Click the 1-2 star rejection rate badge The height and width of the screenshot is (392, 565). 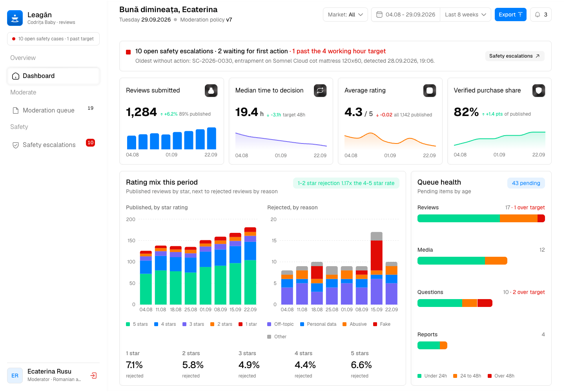pos(346,183)
